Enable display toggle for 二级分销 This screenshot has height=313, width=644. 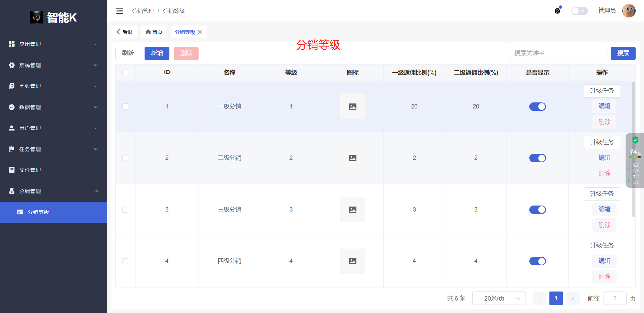coord(537,158)
